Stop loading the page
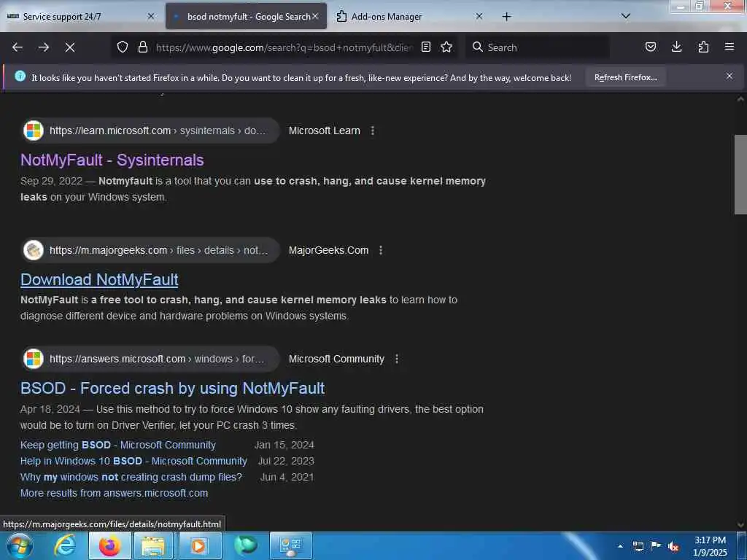The image size is (747, 560). (x=70, y=47)
